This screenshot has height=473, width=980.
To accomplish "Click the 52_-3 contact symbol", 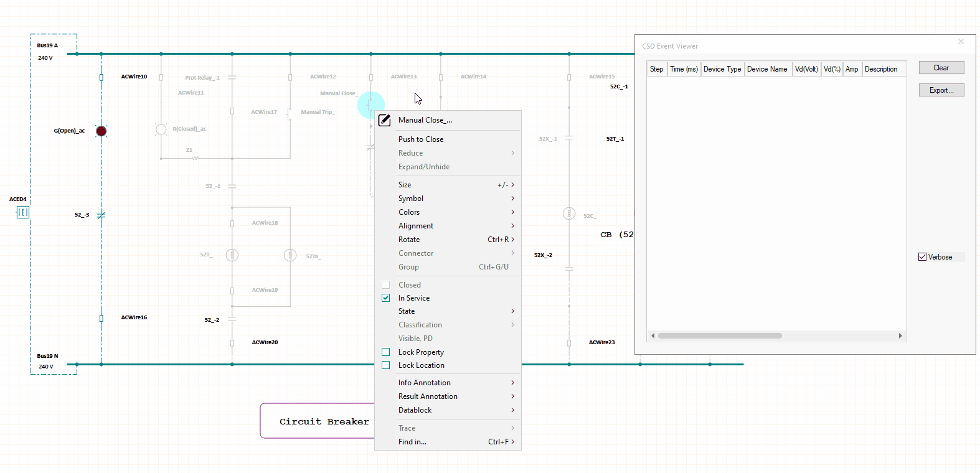I will (101, 215).
